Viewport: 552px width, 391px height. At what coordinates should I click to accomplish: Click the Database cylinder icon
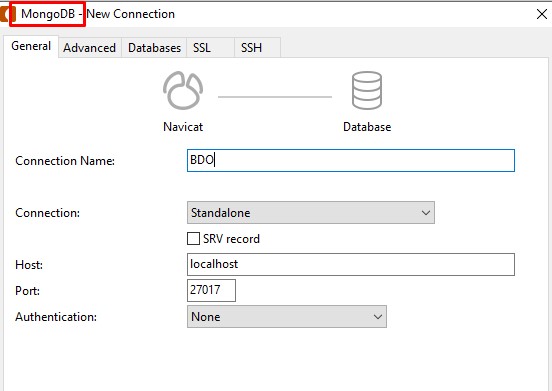coord(367,90)
